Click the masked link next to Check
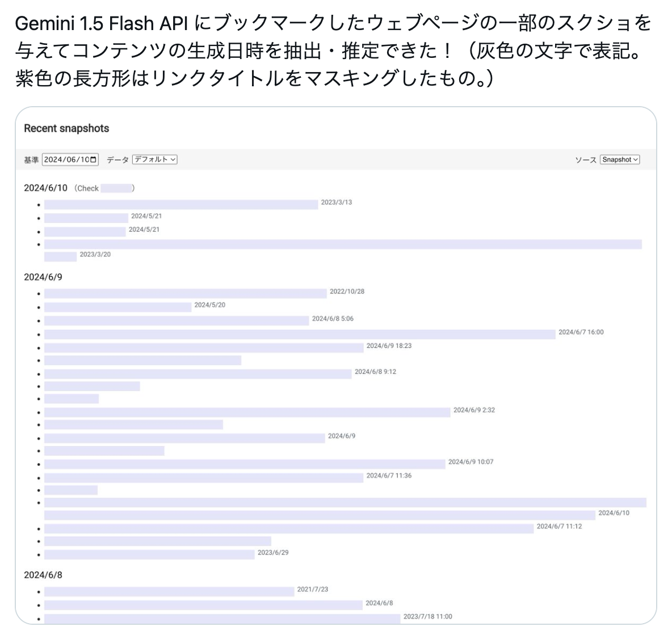Screen dimensions: 672x639 116,188
